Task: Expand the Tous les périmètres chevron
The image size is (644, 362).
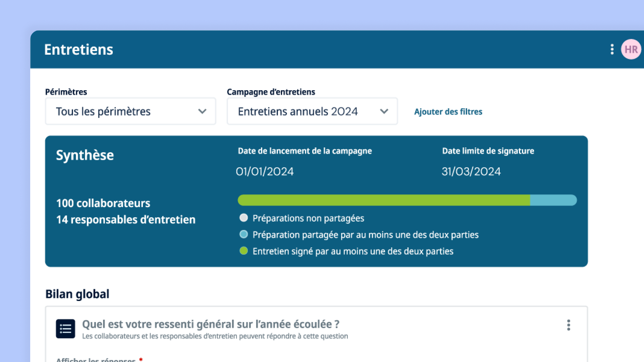Action: click(x=202, y=111)
